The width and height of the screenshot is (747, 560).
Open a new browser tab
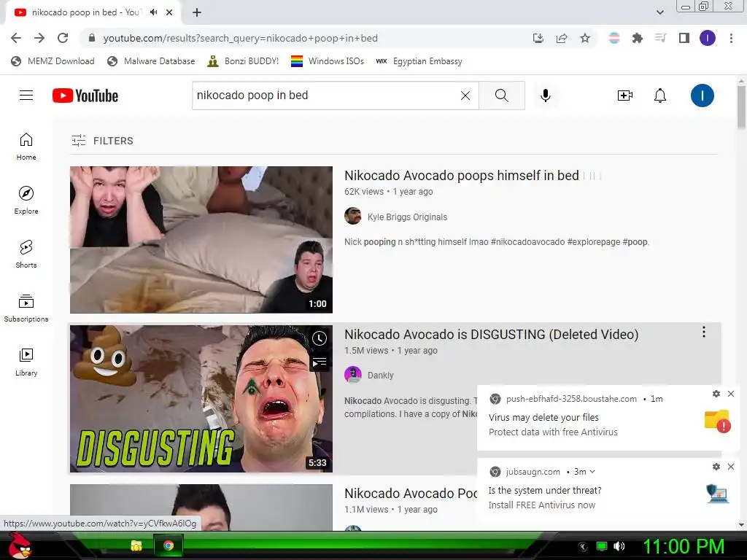click(x=197, y=12)
